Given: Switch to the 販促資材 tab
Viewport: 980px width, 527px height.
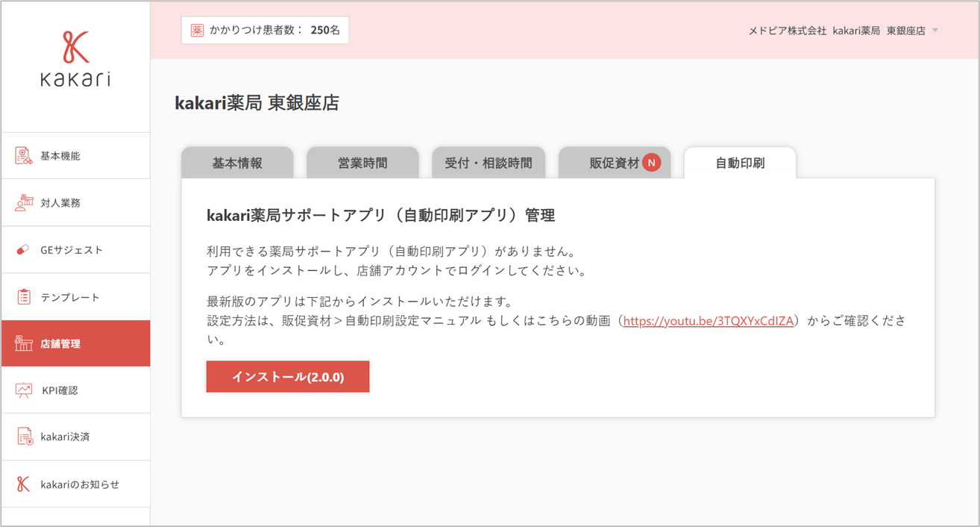Looking at the screenshot, I should coord(615,163).
